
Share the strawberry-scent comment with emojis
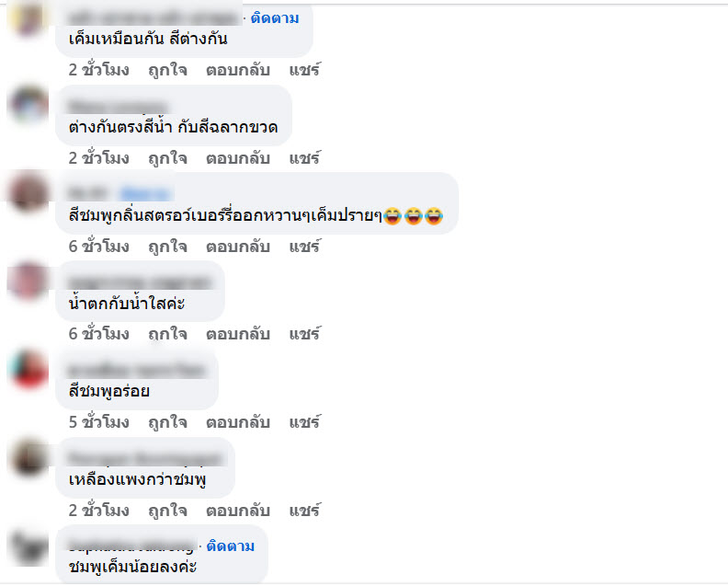point(304,246)
